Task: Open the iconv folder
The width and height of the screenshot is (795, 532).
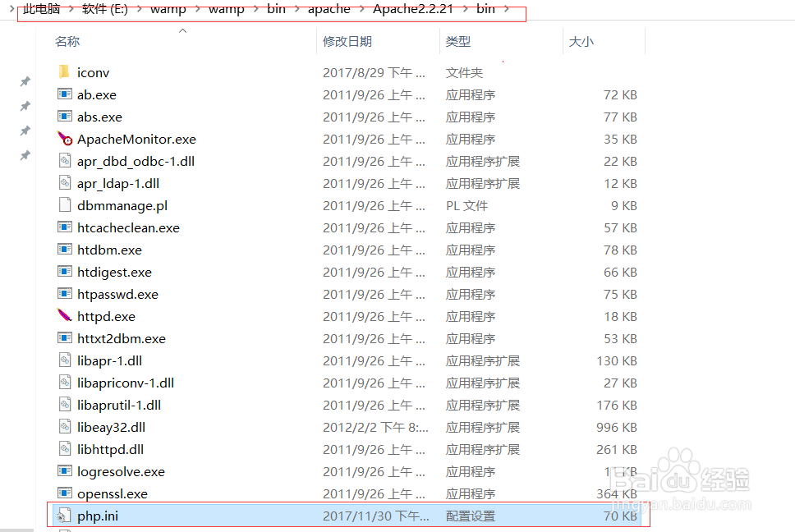Action: tap(93, 72)
